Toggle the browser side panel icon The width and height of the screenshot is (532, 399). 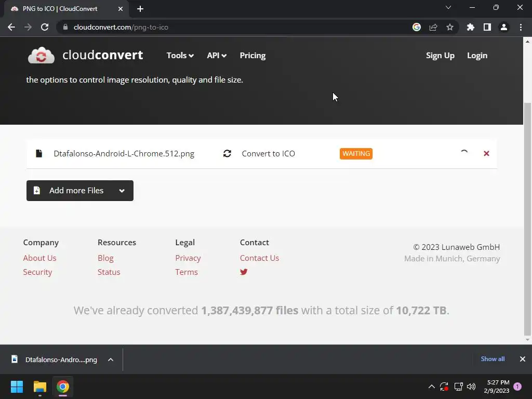487,27
